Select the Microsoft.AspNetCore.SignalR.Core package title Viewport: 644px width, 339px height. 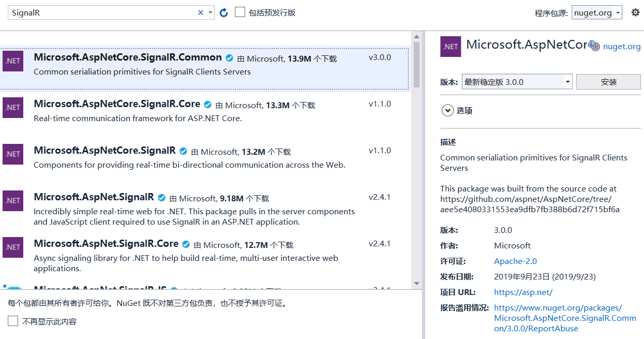[x=117, y=104]
